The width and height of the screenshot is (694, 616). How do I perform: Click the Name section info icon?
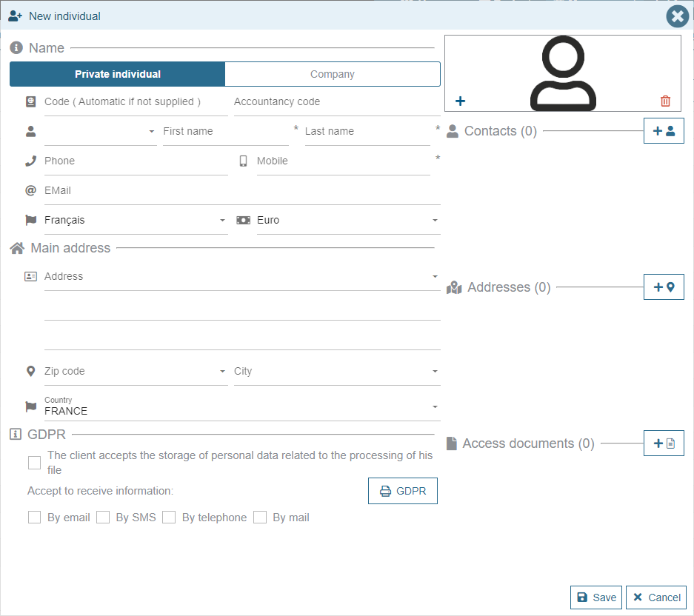(x=16, y=48)
